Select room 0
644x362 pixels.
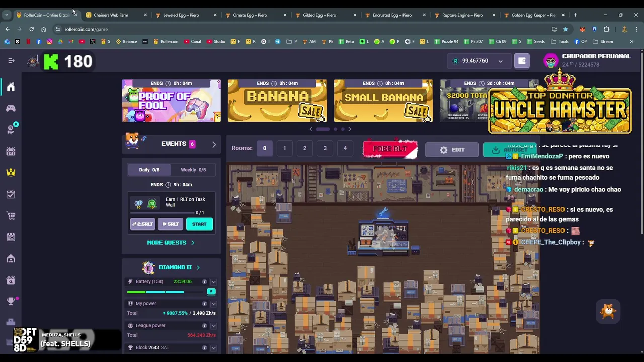264,148
